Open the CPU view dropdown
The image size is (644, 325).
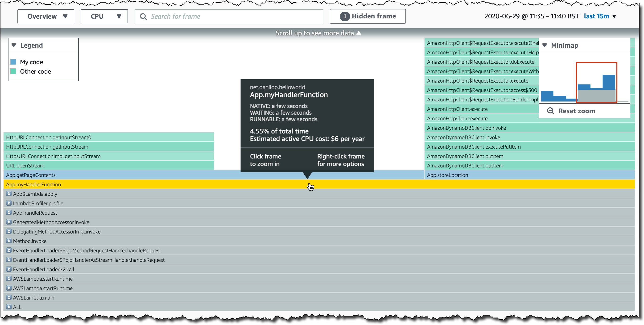pyautogui.click(x=104, y=17)
